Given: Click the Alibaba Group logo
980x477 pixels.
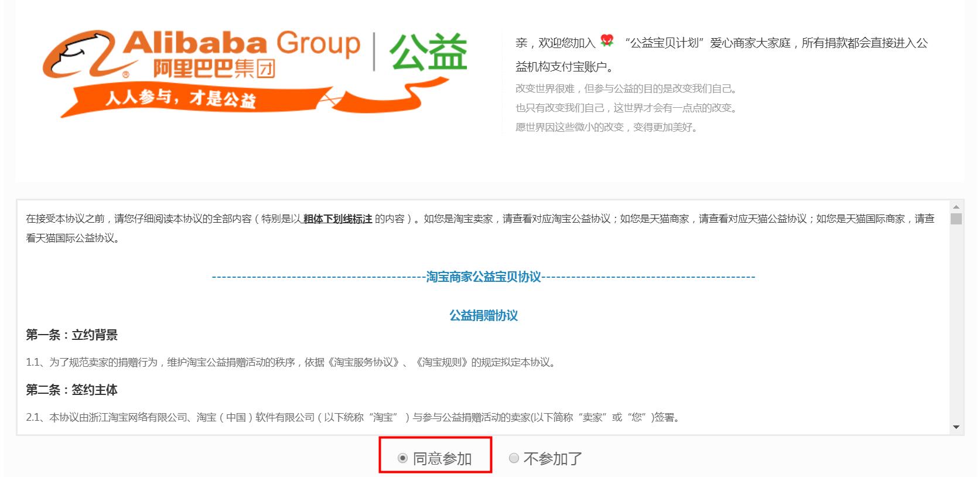Looking at the screenshot, I should click(x=202, y=54).
